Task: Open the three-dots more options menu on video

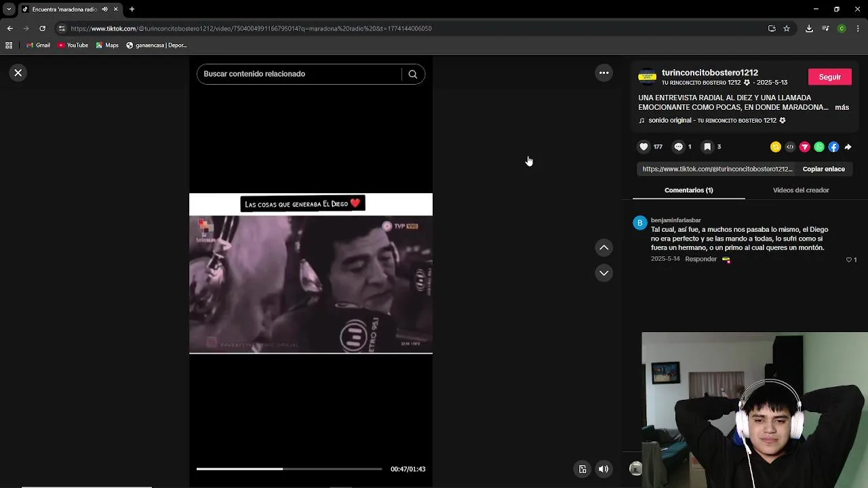Action: tap(604, 73)
